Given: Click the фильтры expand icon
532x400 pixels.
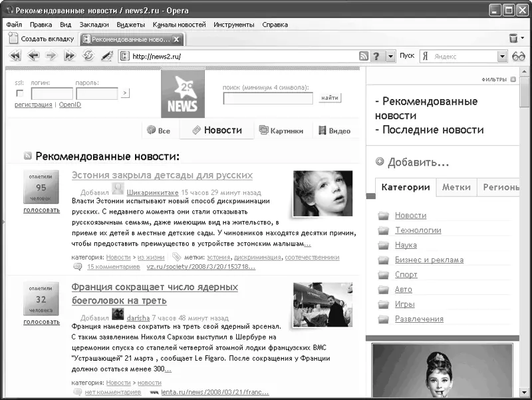Looking at the screenshot, I should pyautogui.click(x=513, y=79).
